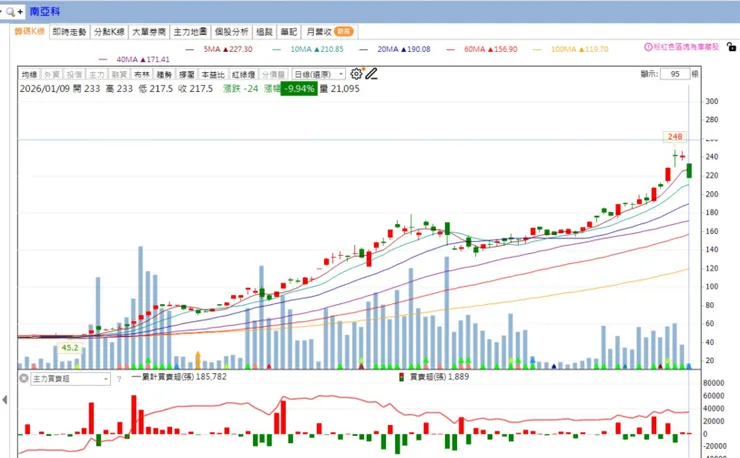Toggle the 分價量 volume-by-price overlay
This screenshot has width=740, height=458.
(x=273, y=75)
